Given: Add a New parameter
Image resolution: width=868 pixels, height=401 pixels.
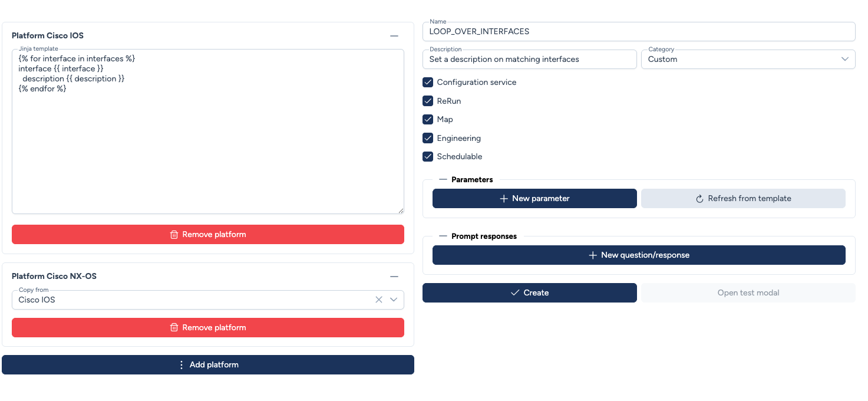Looking at the screenshot, I should click(534, 199).
